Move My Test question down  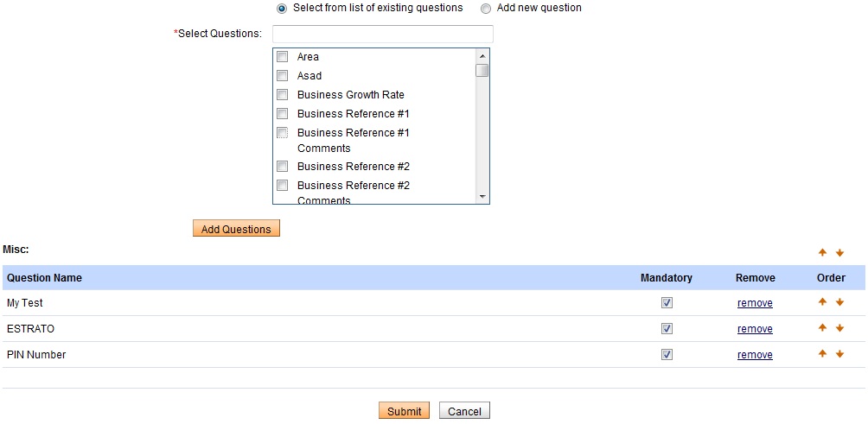[x=839, y=302]
